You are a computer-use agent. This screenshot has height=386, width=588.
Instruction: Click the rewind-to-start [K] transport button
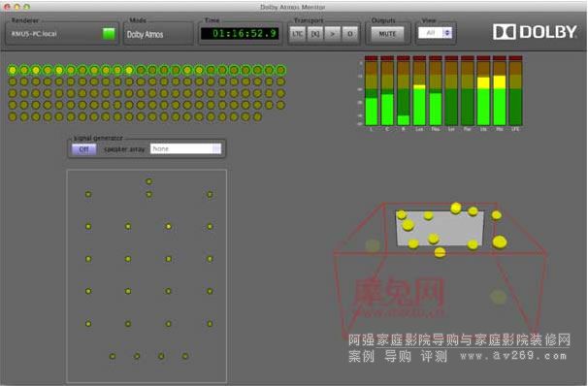pos(315,34)
